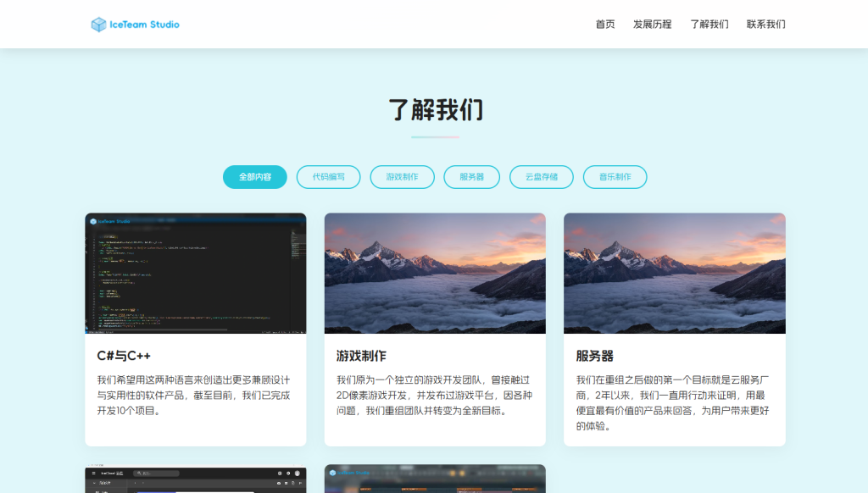Open the 游戏制作 card heading
868x493 pixels.
click(361, 356)
